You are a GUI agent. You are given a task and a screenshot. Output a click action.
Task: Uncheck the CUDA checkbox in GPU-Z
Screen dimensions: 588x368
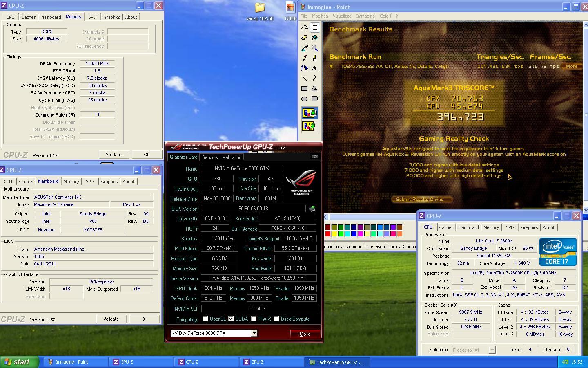click(x=231, y=319)
